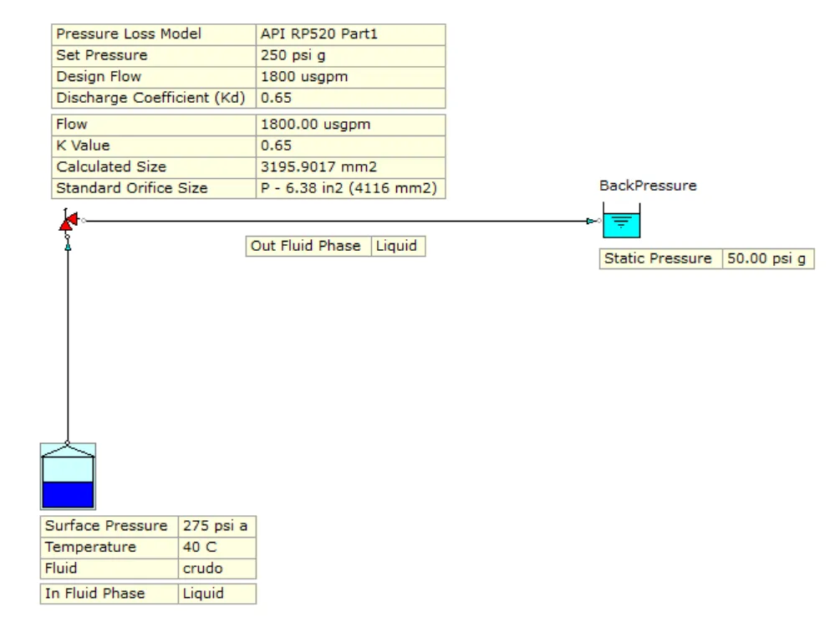Screen dimensions: 840x628
Task: Select the crudo source tank icon
Action: [67, 477]
